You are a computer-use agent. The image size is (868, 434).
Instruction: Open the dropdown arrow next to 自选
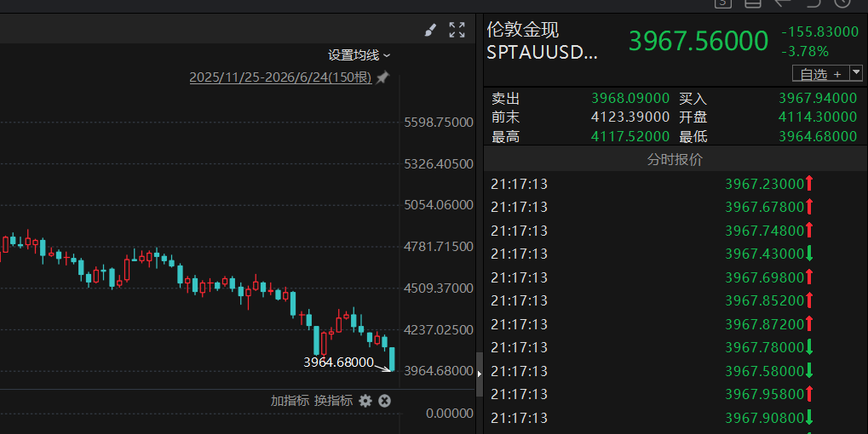(x=856, y=73)
